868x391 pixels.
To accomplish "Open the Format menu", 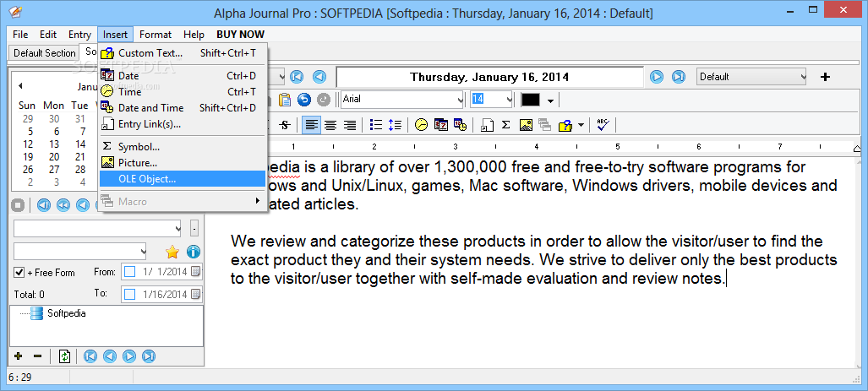I will tap(156, 35).
